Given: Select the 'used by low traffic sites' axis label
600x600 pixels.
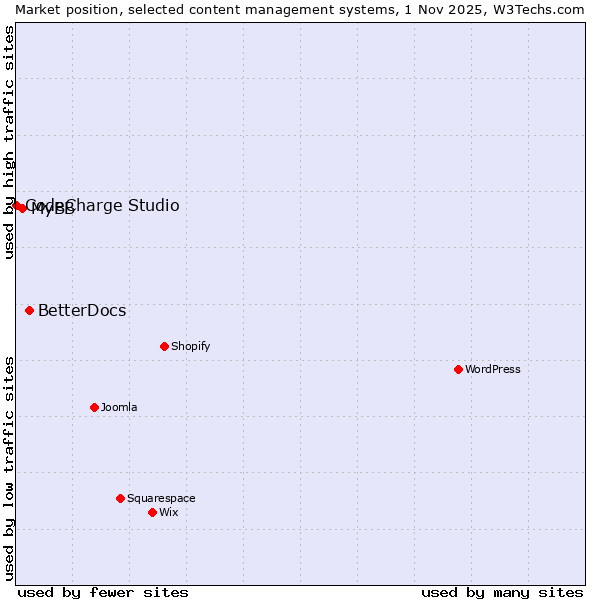Looking at the screenshot, I should tap(9, 467).
